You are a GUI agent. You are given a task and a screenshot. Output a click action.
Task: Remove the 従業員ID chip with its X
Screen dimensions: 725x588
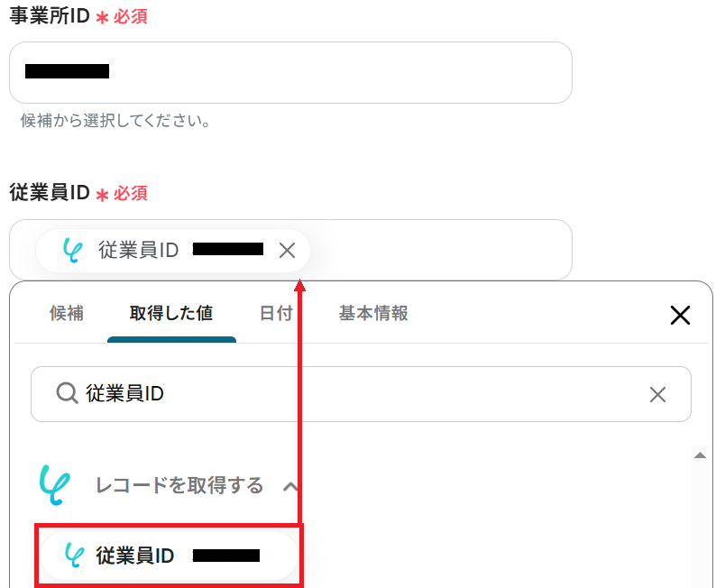point(287,251)
